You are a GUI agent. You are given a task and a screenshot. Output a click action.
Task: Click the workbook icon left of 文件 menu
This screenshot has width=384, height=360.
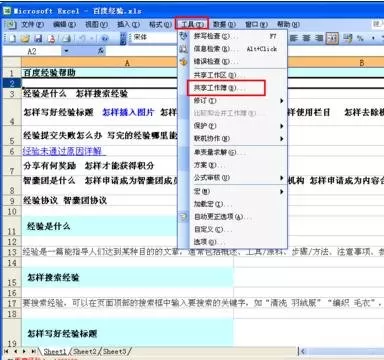11,24
